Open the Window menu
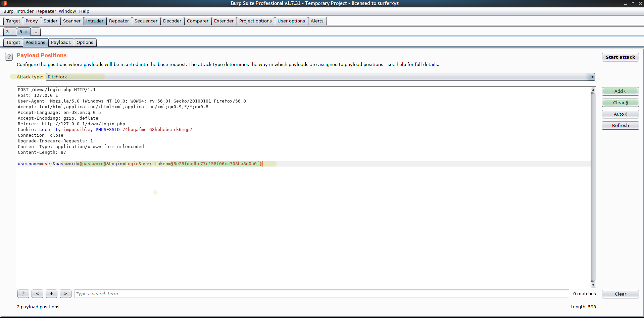 [x=67, y=11]
